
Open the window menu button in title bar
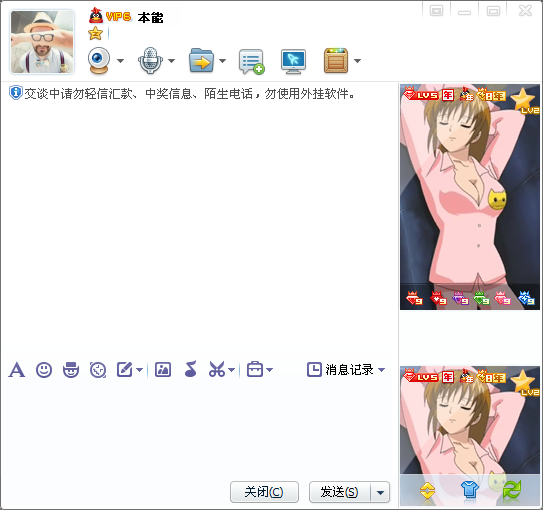(x=436, y=11)
